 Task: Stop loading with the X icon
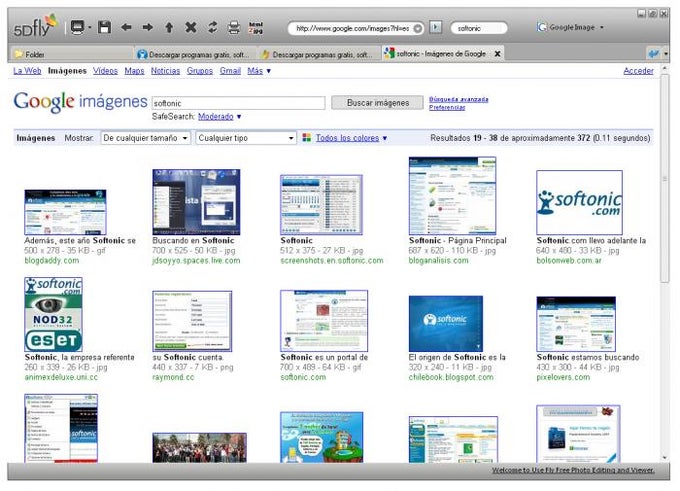pyautogui.click(x=191, y=27)
